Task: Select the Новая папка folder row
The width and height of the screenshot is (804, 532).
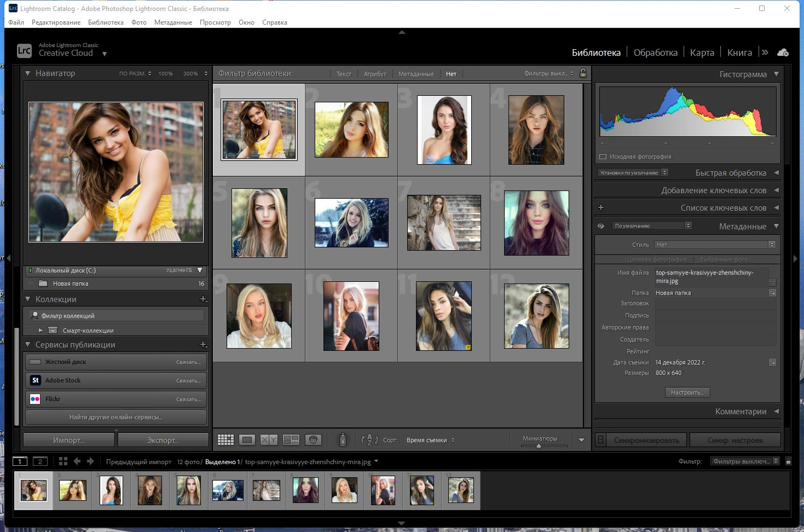Action: (x=116, y=284)
